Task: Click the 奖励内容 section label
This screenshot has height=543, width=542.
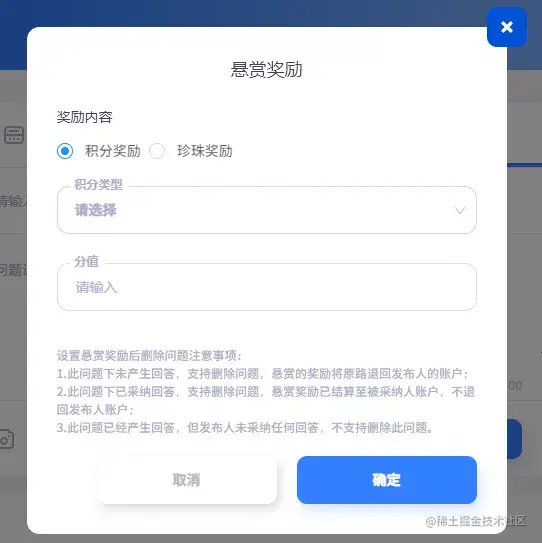Action: 85,117
